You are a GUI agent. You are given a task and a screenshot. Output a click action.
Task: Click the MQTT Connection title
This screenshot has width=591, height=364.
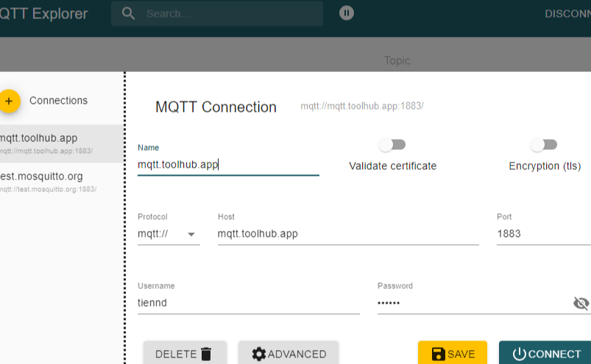click(216, 107)
